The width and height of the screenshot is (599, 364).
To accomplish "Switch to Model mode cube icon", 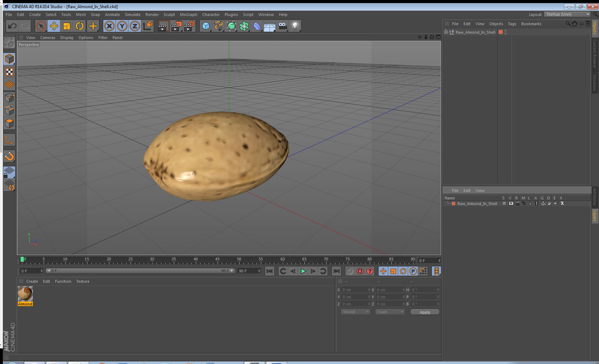I will [x=9, y=59].
